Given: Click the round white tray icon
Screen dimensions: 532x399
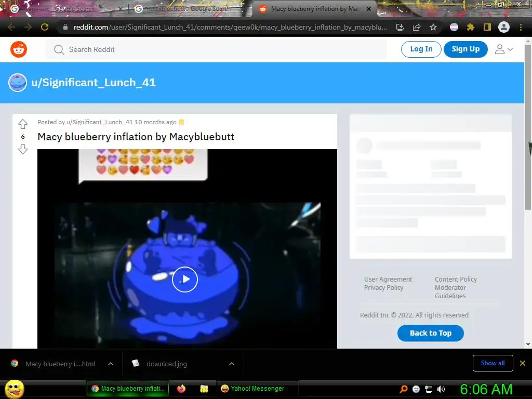Looking at the screenshot, I should pyautogui.click(x=416, y=389).
